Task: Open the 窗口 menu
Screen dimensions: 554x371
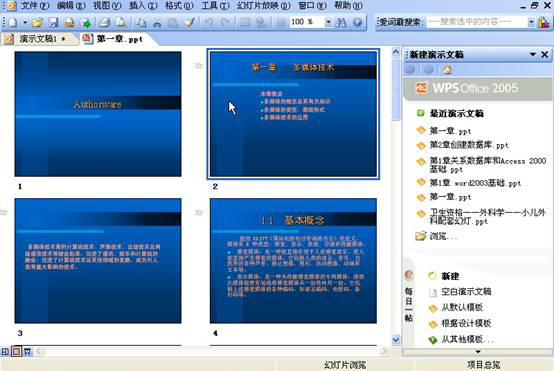Action: tap(312, 5)
